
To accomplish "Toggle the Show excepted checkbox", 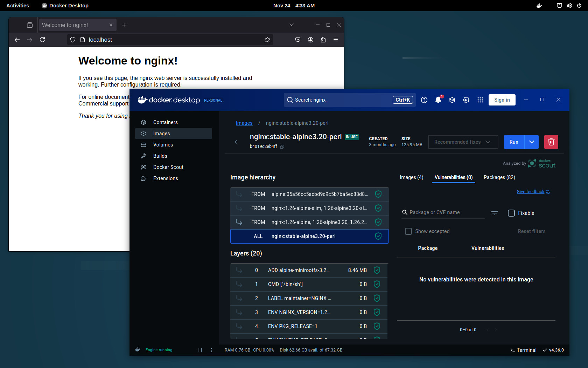I will point(408,231).
